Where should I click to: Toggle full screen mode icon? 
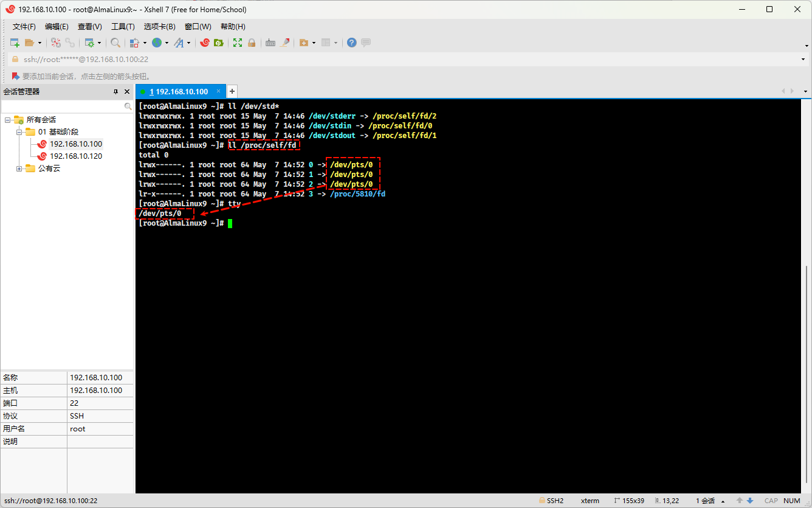(x=238, y=43)
